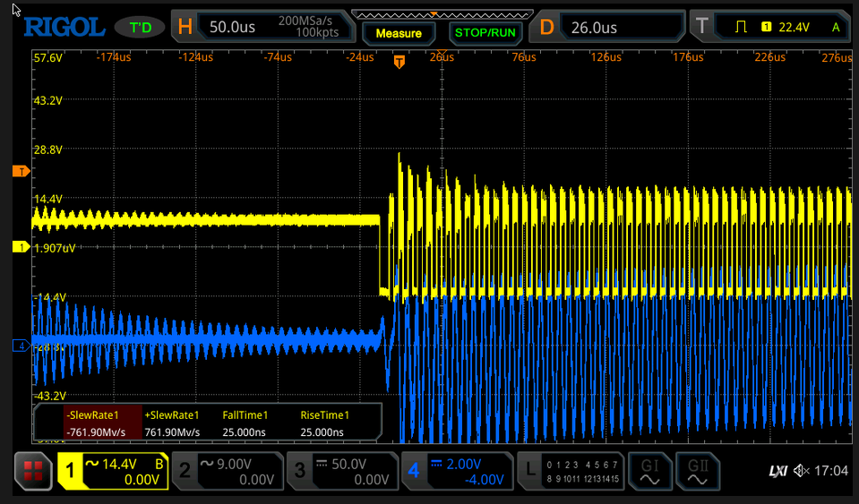The width and height of the screenshot is (859, 504).
Task: Click channel 4 offset -4.00V value
Action: pyautogui.click(x=484, y=480)
